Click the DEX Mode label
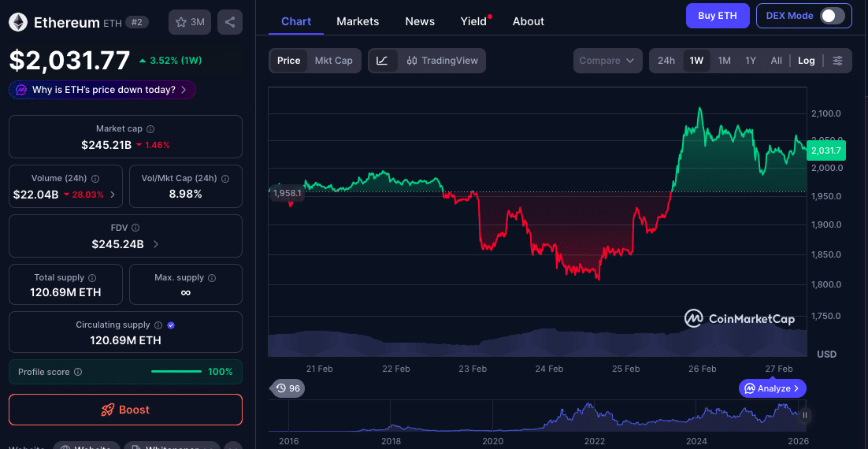The height and width of the screenshot is (449, 868). pyautogui.click(x=789, y=16)
